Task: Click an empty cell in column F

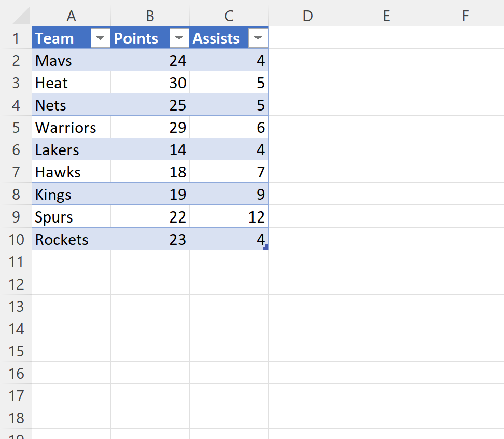Action: pos(465,149)
